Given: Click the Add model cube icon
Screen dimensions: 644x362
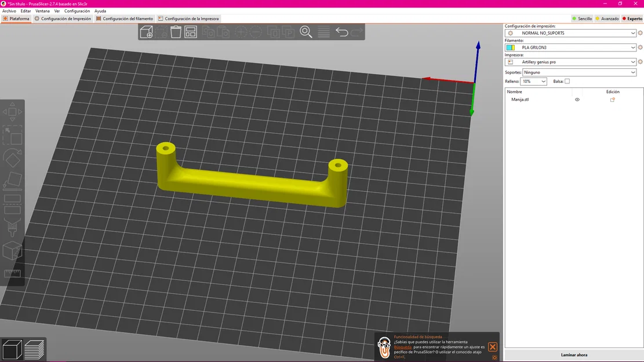Looking at the screenshot, I should [x=146, y=32].
